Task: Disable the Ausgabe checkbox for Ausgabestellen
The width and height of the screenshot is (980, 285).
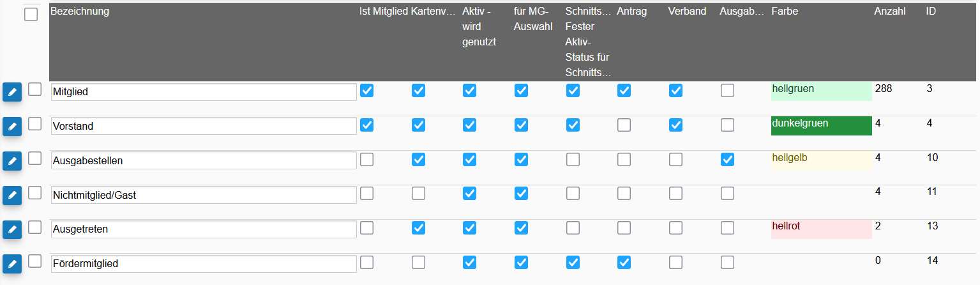Action: coord(727,160)
